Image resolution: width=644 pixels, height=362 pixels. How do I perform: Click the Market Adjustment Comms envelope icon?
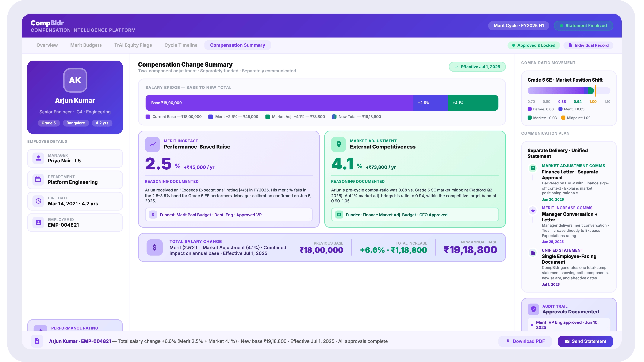click(x=533, y=168)
